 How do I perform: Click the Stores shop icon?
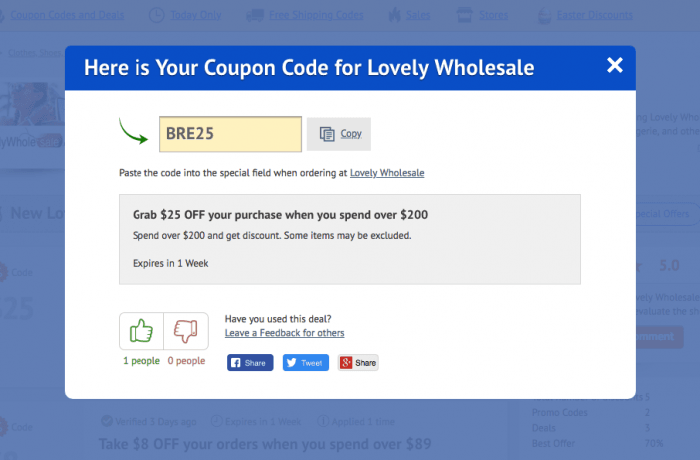(x=464, y=15)
